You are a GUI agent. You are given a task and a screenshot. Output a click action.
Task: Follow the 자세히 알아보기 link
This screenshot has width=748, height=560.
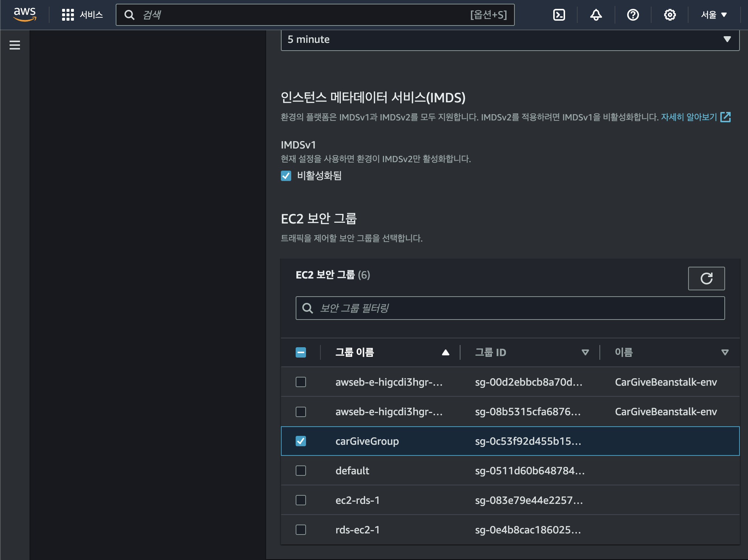[689, 117]
